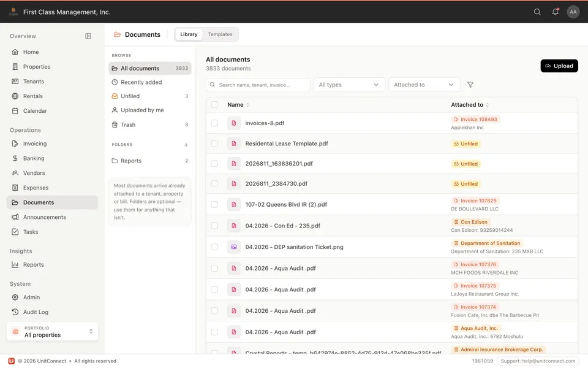Open Invoicing in sidebar
Viewport: 588px width, 368px height.
[x=52, y=144]
